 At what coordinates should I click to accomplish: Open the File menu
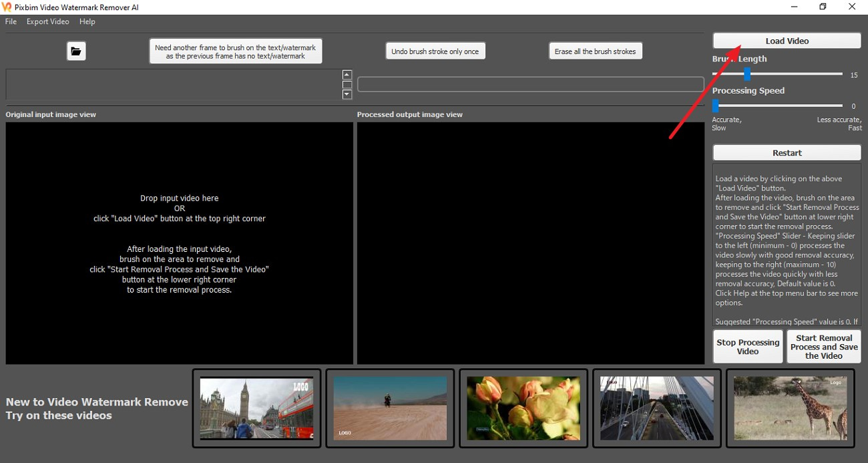11,21
